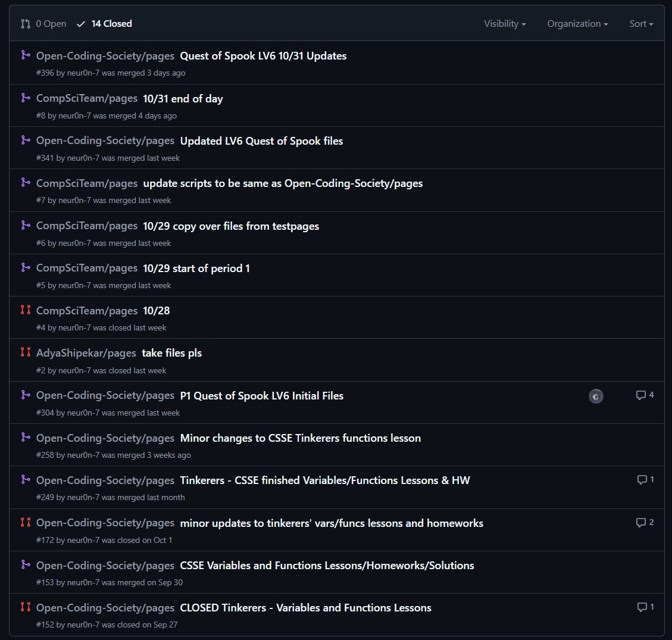Image resolution: width=672 pixels, height=640 pixels.
Task: Switch to 0 Open pull requests
Action: pos(44,24)
